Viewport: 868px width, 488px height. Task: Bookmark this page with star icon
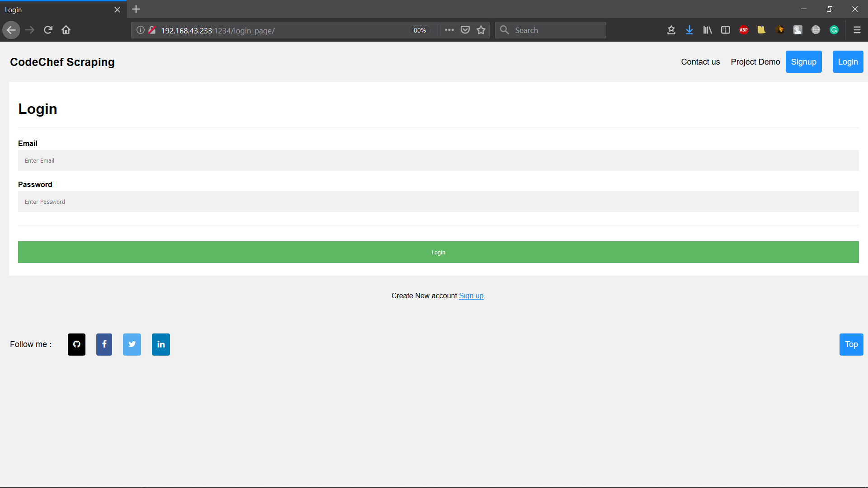(x=481, y=30)
